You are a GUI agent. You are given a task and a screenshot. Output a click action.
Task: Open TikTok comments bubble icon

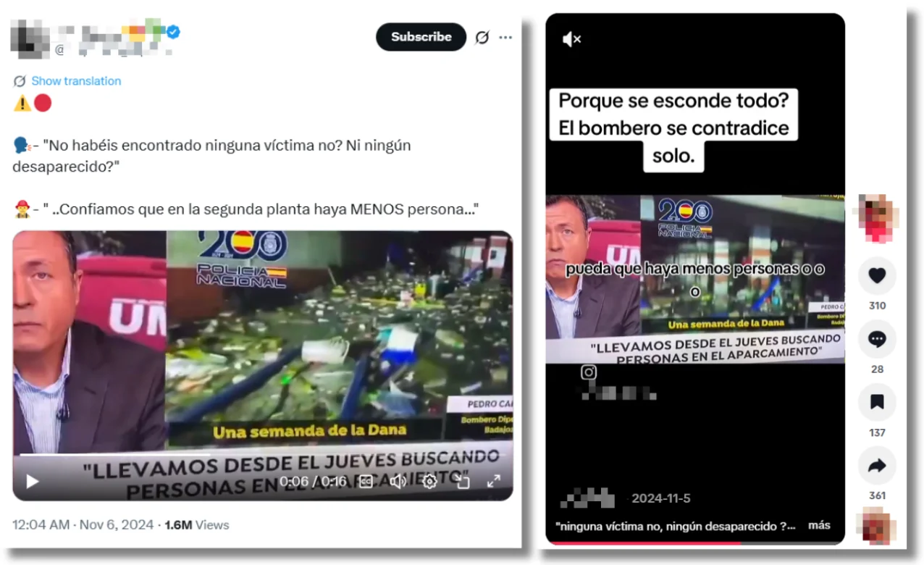877,339
